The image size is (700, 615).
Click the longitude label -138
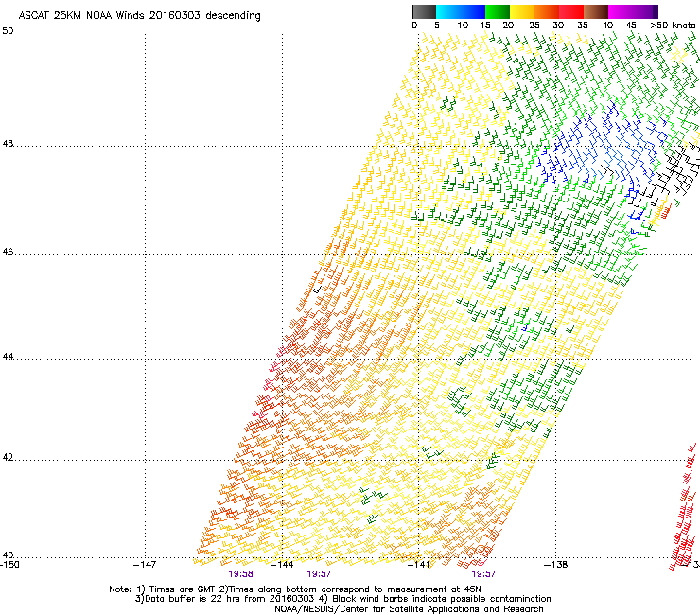[x=556, y=565]
